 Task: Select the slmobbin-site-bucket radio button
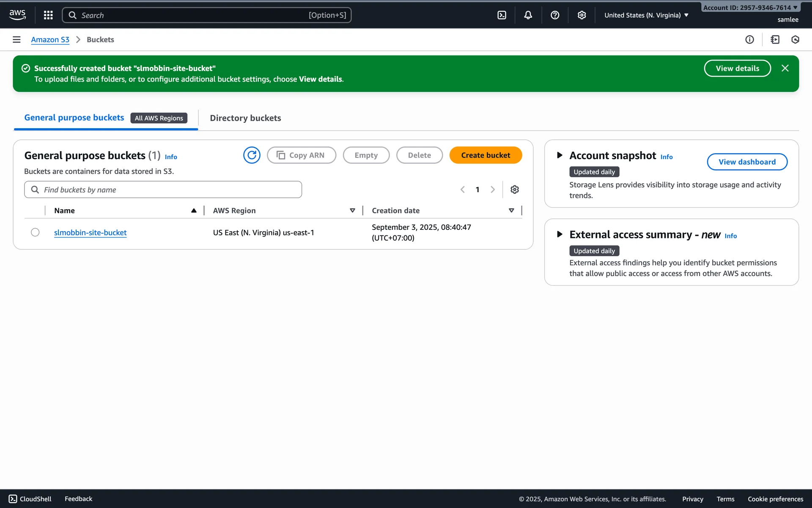35,232
